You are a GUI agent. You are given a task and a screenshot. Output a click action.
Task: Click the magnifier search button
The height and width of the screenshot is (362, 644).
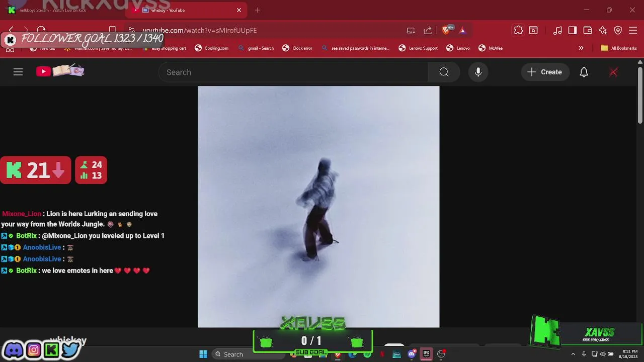pyautogui.click(x=444, y=72)
